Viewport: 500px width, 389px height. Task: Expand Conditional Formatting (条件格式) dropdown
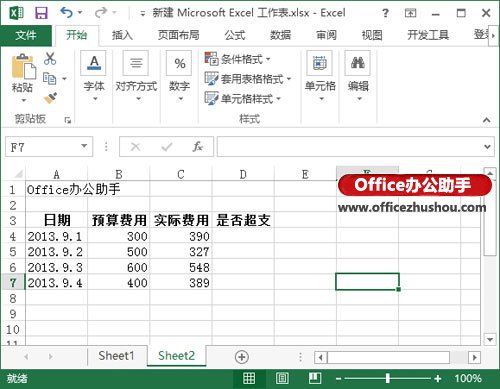[x=268, y=60]
